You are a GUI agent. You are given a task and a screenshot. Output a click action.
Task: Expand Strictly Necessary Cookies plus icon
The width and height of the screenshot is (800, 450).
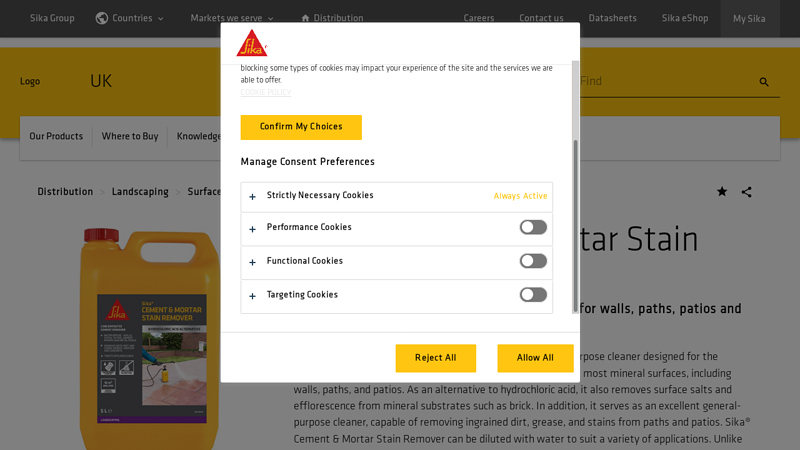[253, 197]
